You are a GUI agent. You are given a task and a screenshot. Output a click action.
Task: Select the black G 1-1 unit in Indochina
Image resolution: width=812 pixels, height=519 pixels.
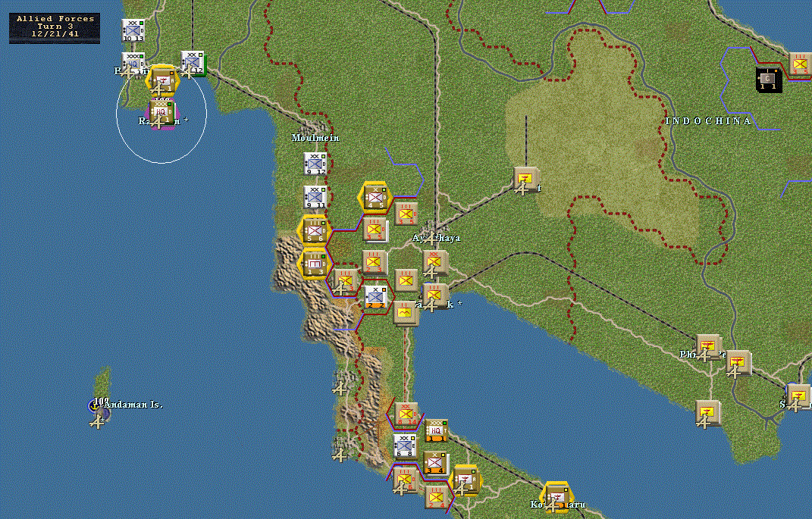pyautogui.click(x=768, y=80)
